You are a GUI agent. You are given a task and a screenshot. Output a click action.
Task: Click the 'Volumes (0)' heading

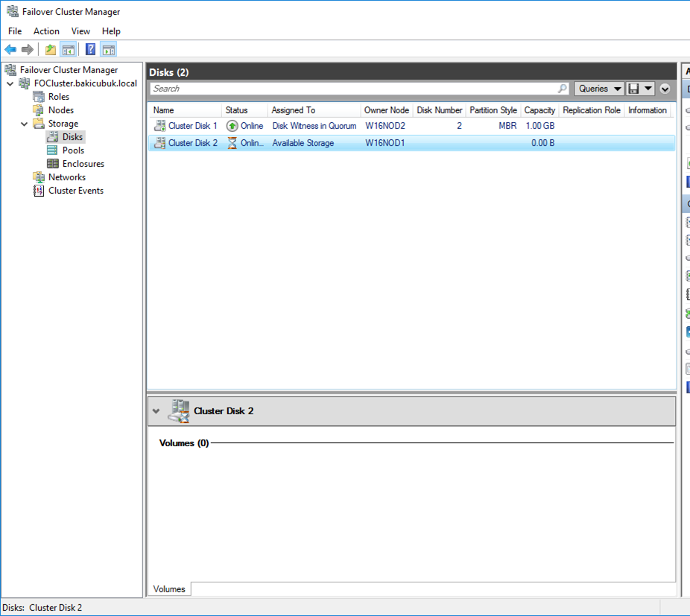(184, 443)
